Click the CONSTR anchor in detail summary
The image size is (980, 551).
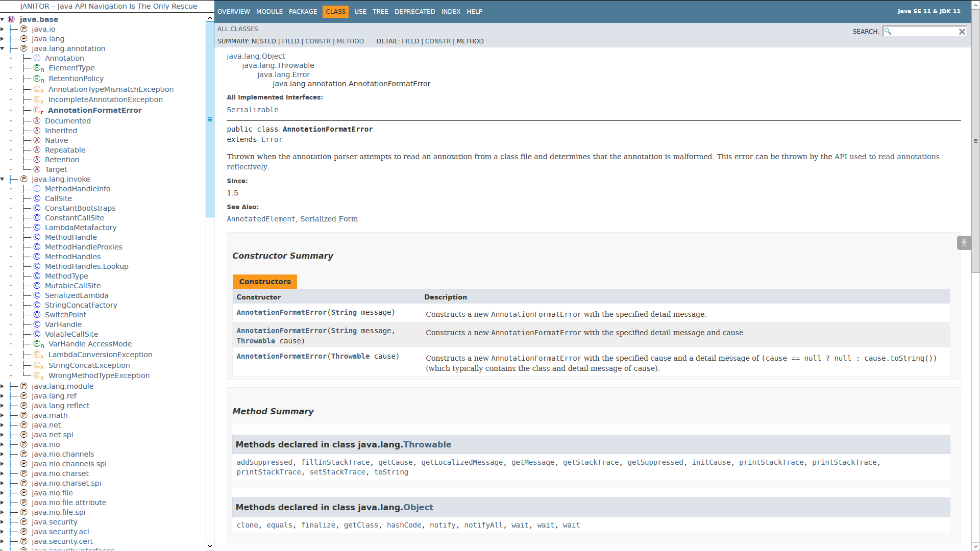pos(437,41)
